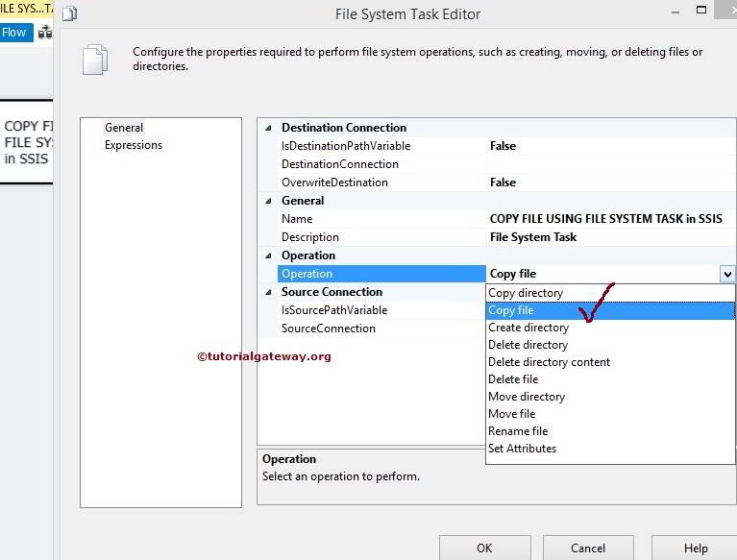Click the OK button

pos(484,548)
